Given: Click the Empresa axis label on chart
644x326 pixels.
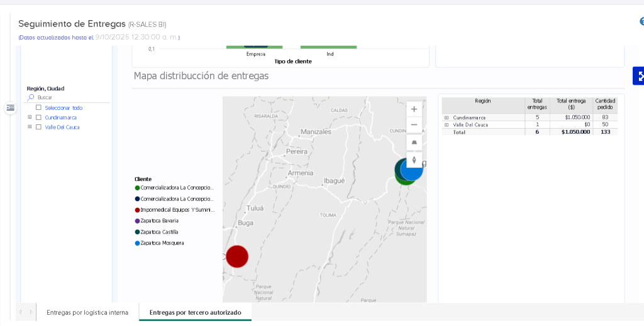Looking at the screenshot, I should (x=256, y=54).
